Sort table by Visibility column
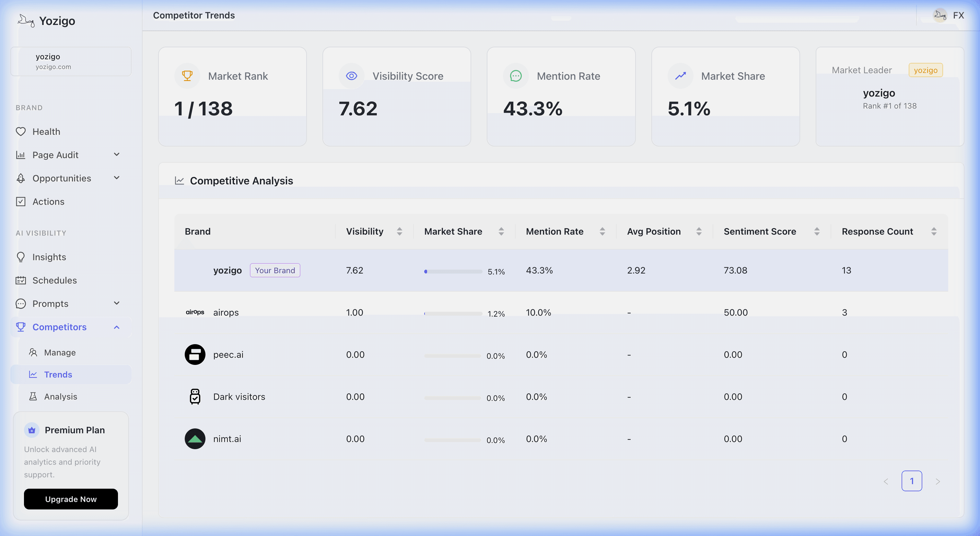This screenshot has width=980, height=536. [x=399, y=231]
